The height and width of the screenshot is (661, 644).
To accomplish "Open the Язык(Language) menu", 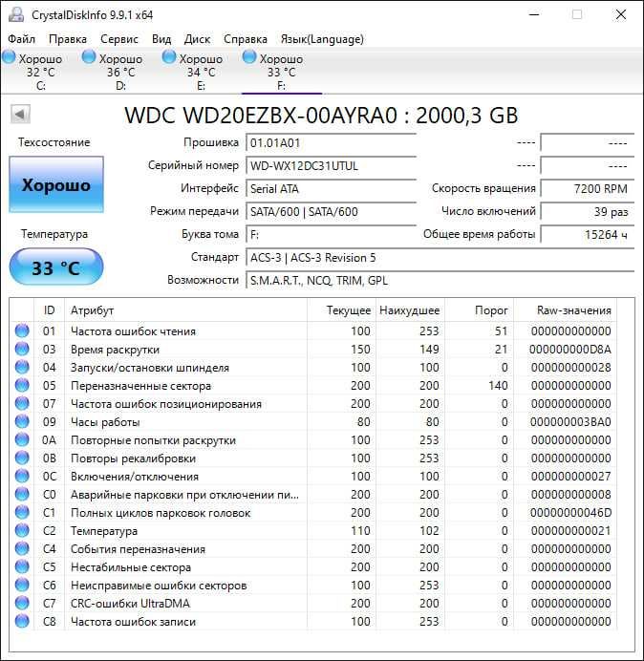I will [x=322, y=39].
